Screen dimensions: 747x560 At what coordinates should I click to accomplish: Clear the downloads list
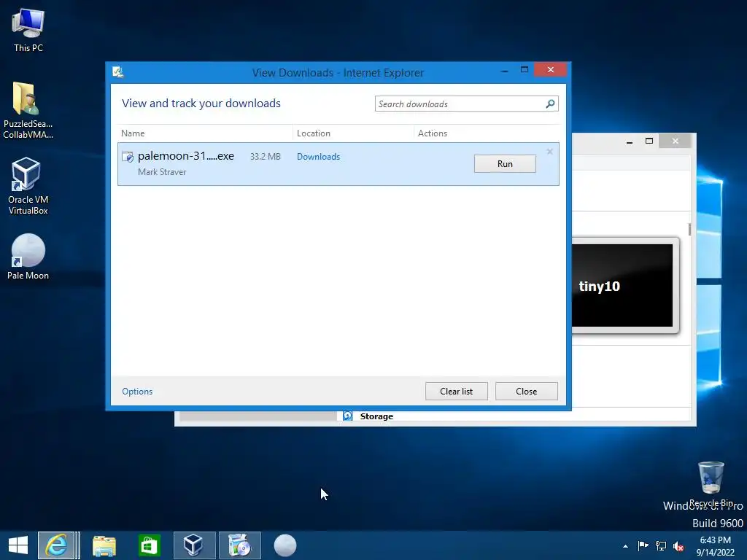[457, 392]
